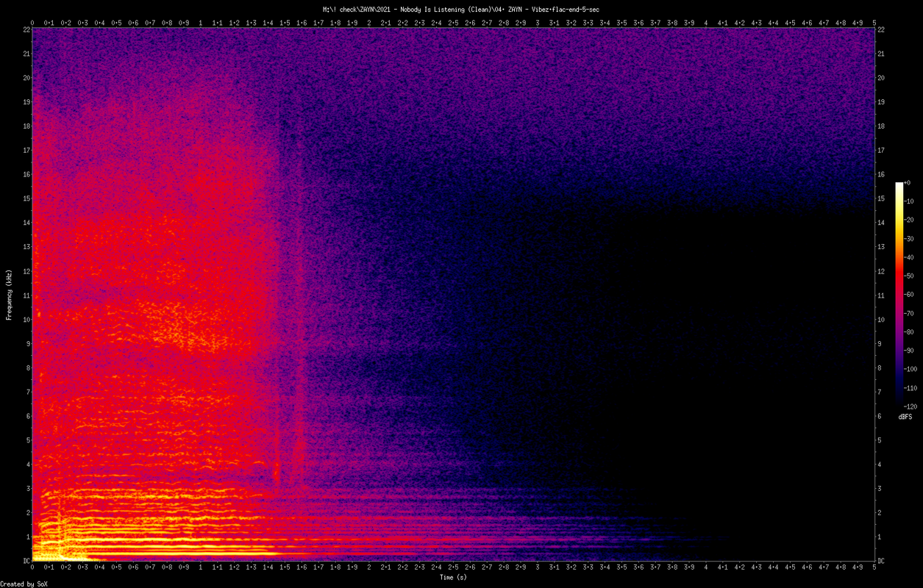The image size is (923, 588).
Task: Click the '-100' value on the dBFS legend
Action: [x=910, y=369]
